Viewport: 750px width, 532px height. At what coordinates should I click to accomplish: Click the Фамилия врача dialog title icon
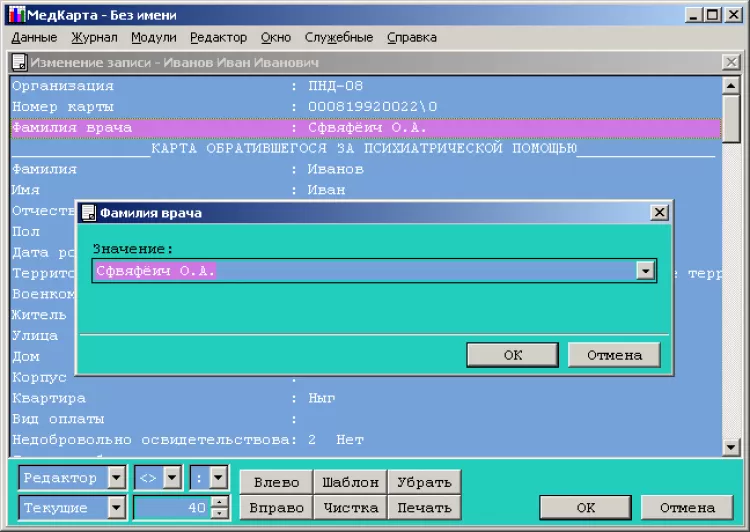[88, 212]
